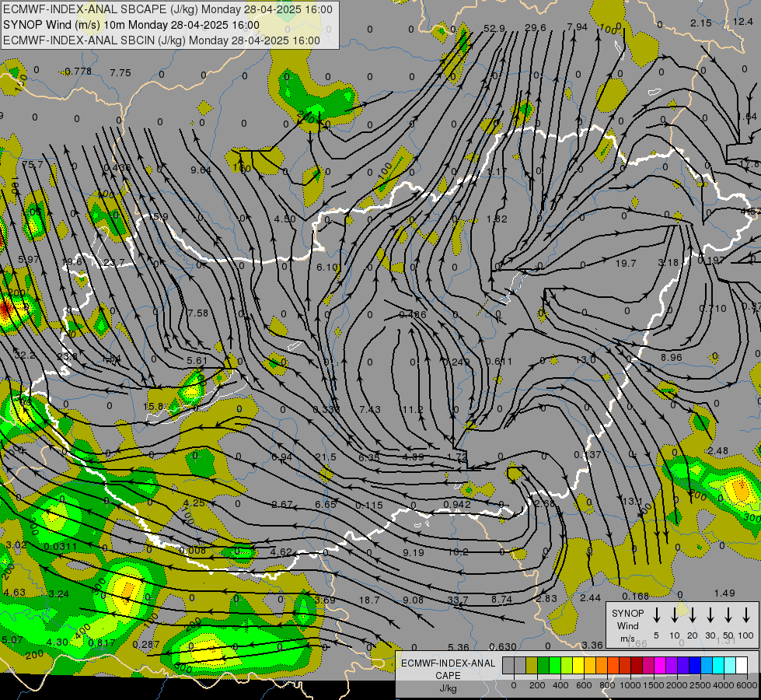Click the SYNOP Wind 10m title line

[131, 25]
